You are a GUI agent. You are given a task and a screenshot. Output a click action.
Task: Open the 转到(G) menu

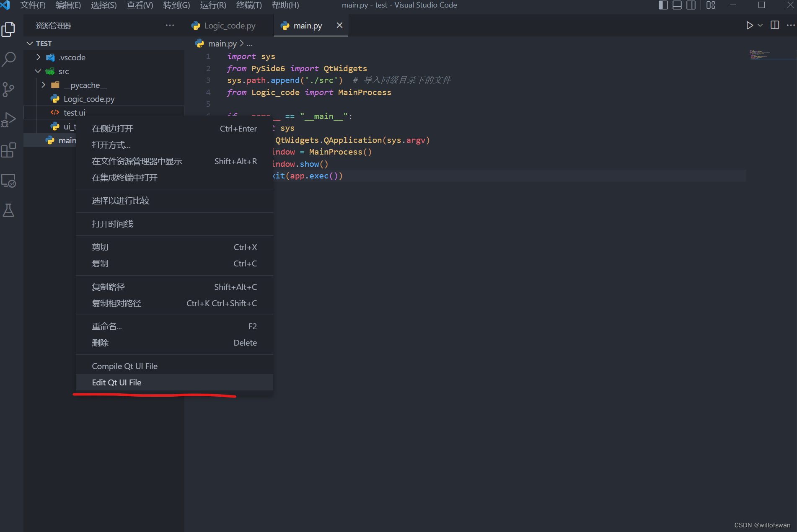pyautogui.click(x=176, y=5)
